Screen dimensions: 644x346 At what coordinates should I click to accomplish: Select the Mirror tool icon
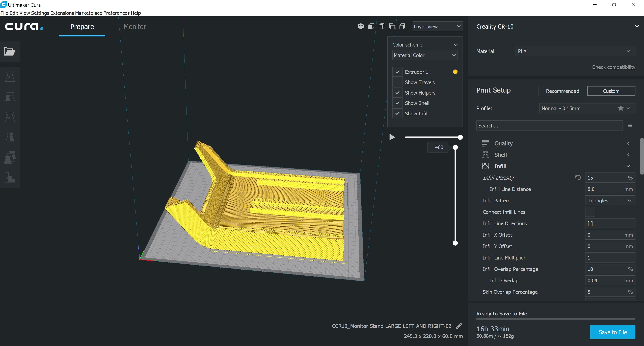10,137
